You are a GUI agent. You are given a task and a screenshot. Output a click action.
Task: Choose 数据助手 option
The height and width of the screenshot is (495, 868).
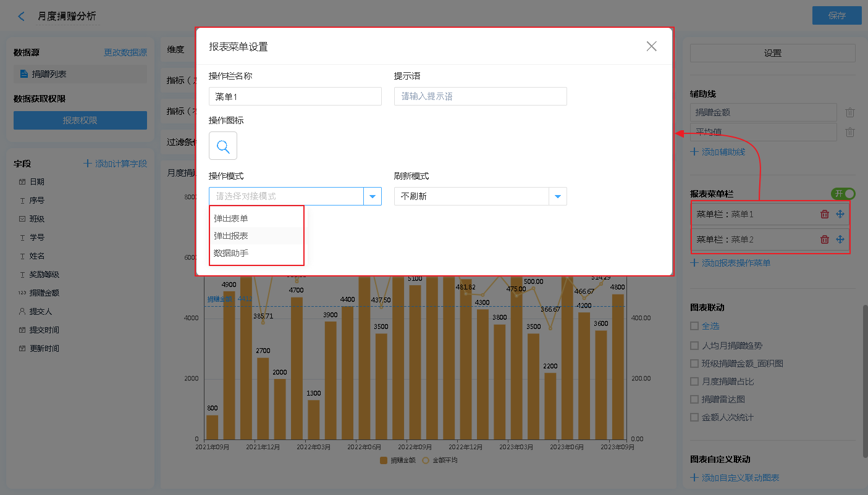point(231,253)
